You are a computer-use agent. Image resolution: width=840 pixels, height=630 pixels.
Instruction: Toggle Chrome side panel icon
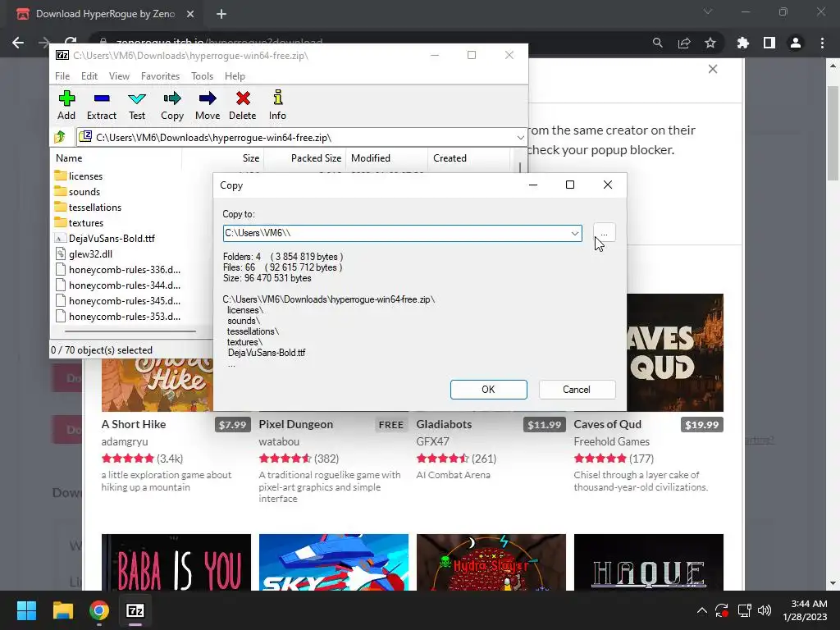pos(769,43)
